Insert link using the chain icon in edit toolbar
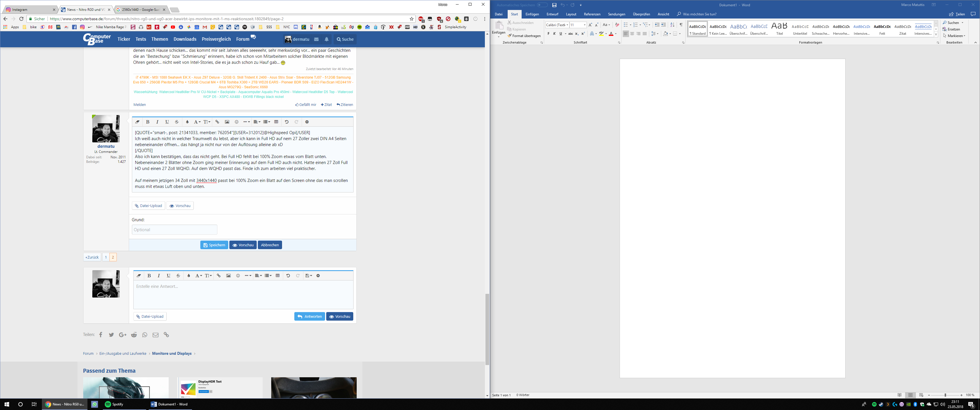 click(217, 122)
